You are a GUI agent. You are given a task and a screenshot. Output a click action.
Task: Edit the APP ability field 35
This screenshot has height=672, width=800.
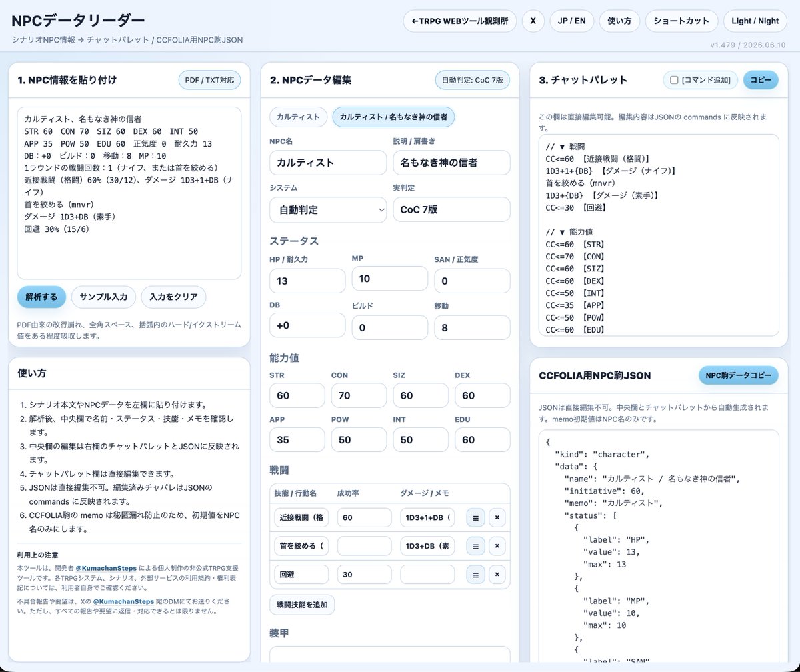(297, 440)
